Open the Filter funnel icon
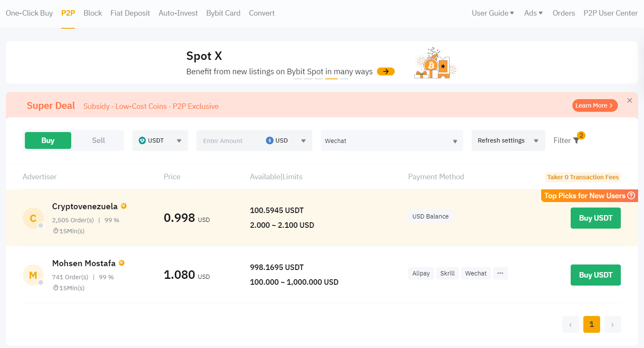Screen dimensions: 644x348 576,141
